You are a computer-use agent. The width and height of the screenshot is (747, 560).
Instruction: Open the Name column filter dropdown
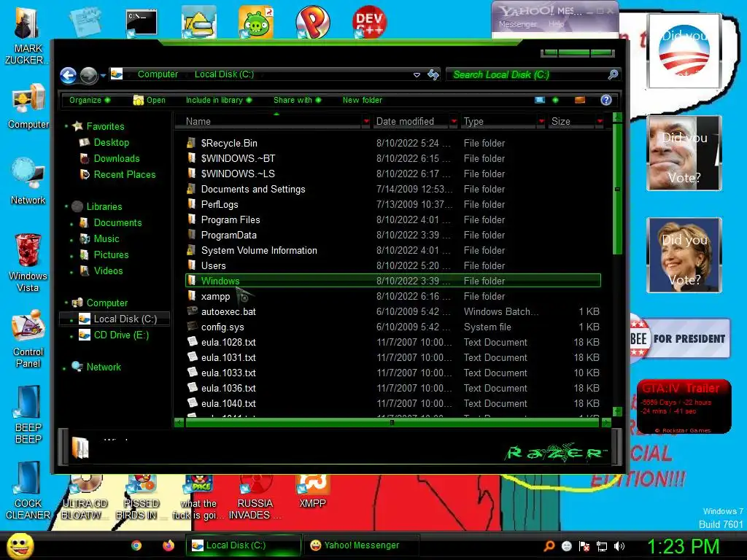click(366, 122)
